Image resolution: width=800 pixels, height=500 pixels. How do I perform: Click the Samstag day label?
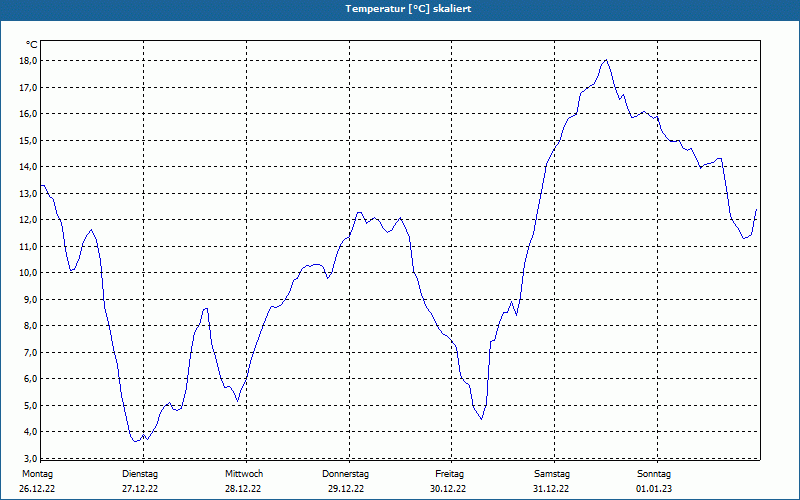[x=552, y=474]
